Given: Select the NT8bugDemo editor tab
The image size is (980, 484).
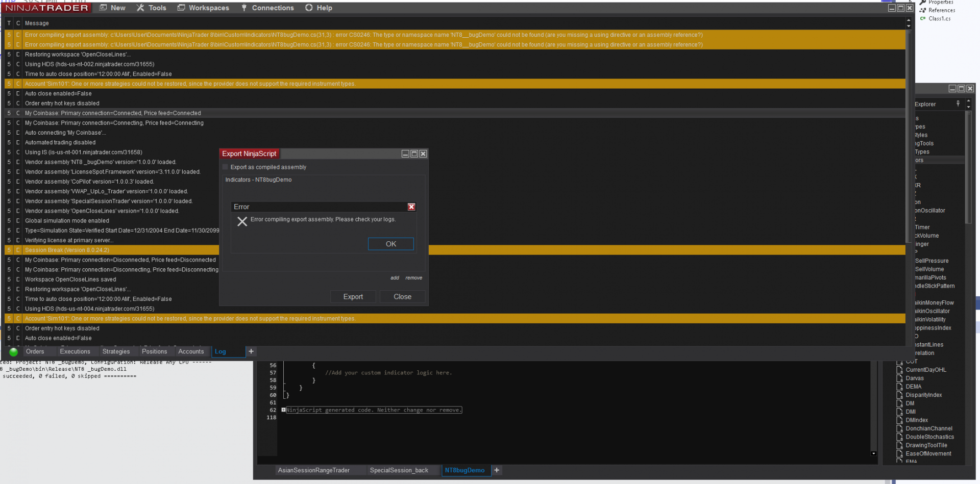Looking at the screenshot, I should point(465,470).
